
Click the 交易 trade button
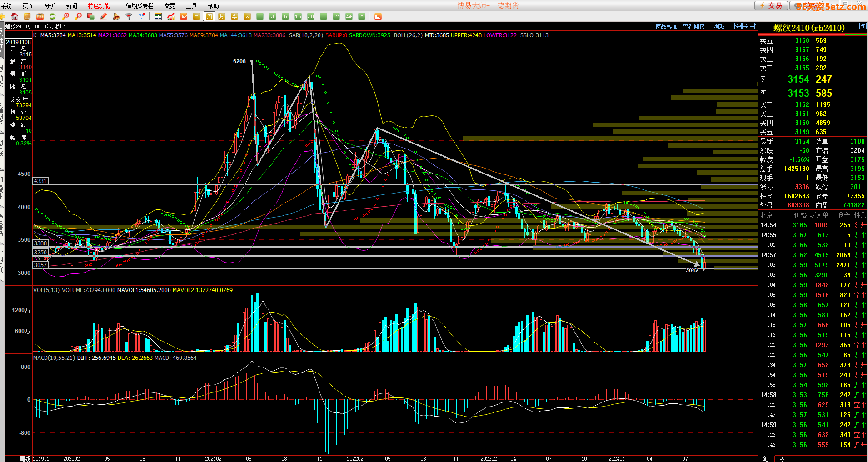[x=771, y=5]
